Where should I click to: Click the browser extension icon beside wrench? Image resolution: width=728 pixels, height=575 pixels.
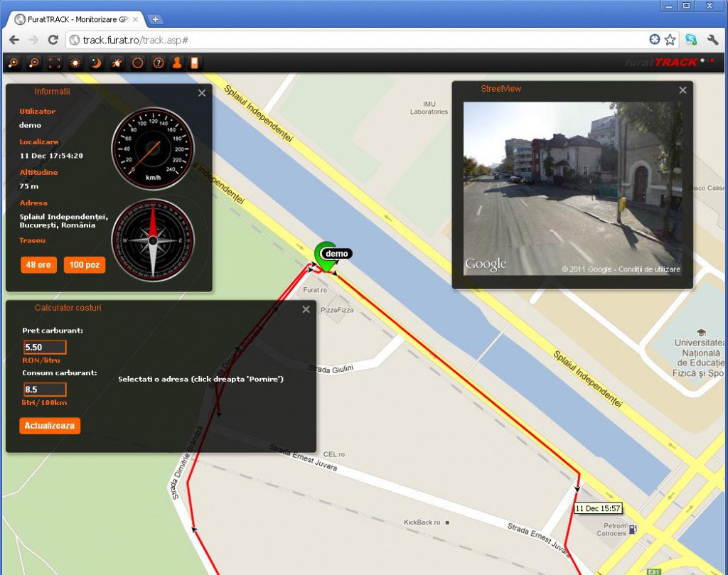coord(691,40)
